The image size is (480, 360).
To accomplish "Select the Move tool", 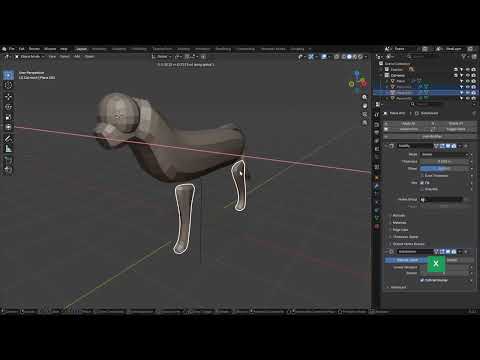I will [8, 97].
